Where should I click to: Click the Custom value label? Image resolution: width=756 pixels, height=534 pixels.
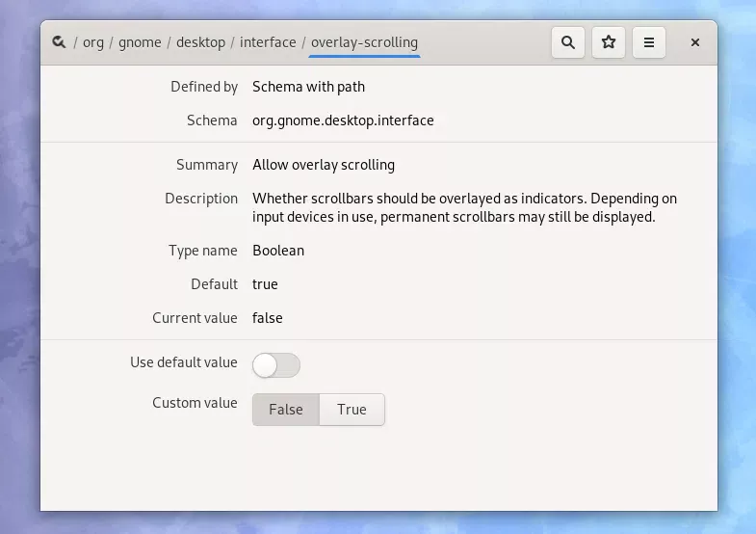(195, 403)
